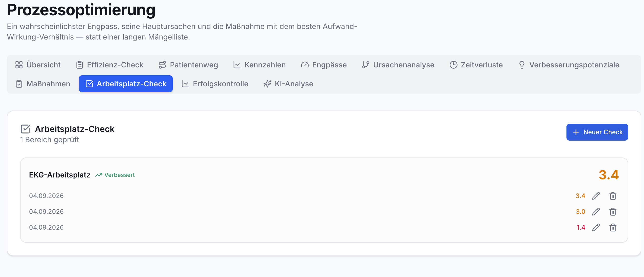Viewport: 644px width, 277px height.
Task: Edit the check entry scored 3.4
Action: click(x=596, y=196)
